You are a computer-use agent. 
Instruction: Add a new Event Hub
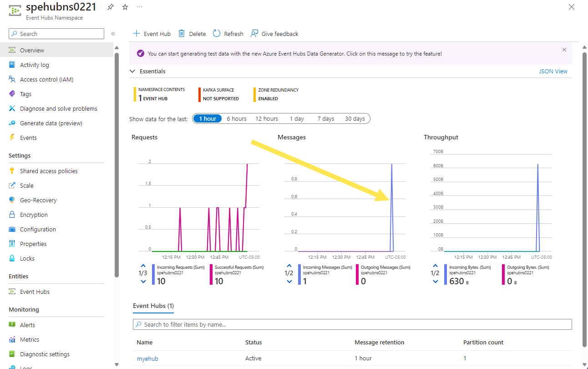pos(152,34)
